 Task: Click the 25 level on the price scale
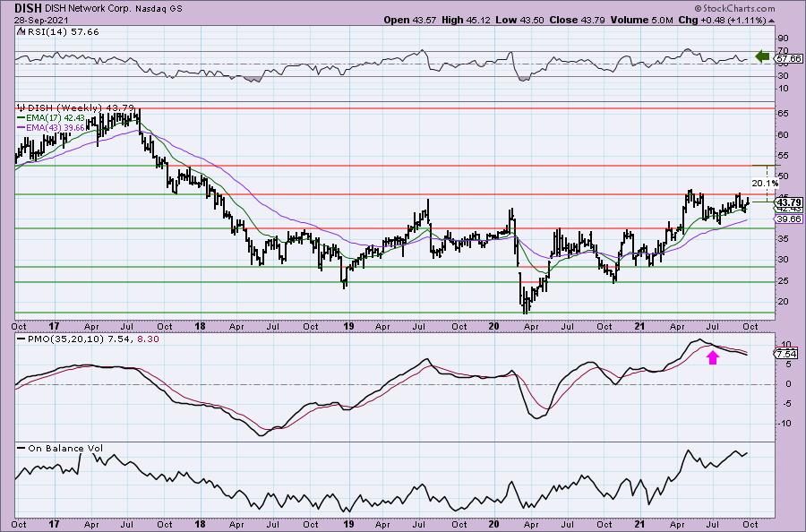click(x=783, y=280)
